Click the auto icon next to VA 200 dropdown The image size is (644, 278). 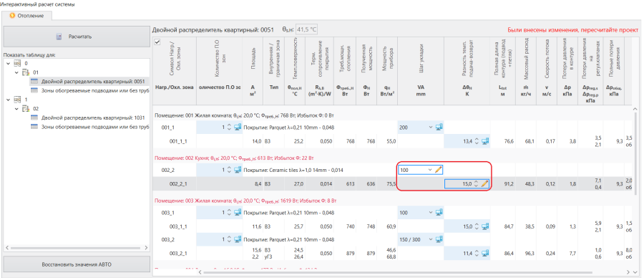point(439,128)
